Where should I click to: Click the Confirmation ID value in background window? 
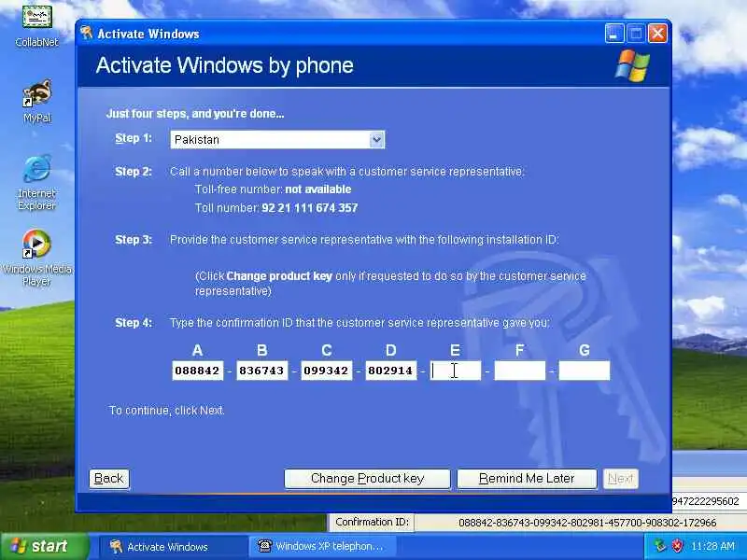[587, 523]
